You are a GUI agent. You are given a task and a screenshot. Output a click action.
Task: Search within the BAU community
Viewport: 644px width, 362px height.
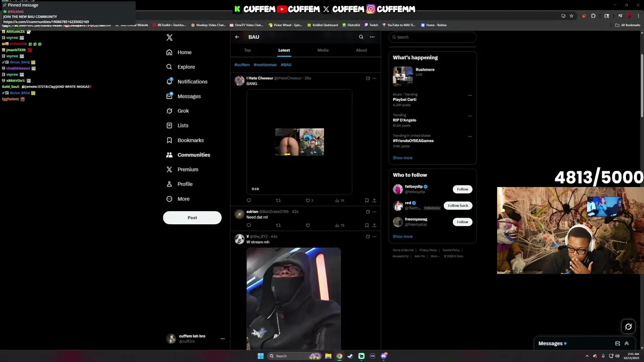pos(361,37)
